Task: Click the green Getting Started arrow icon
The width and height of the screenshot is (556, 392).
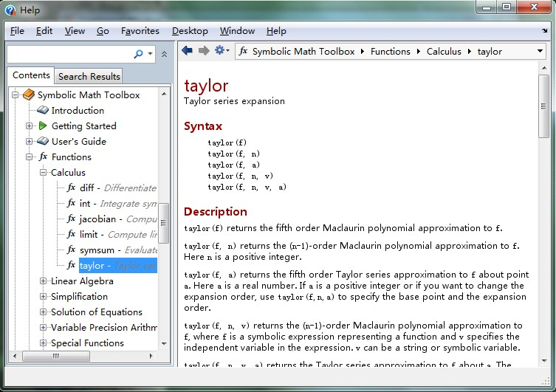Action: (x=43, y=125)
